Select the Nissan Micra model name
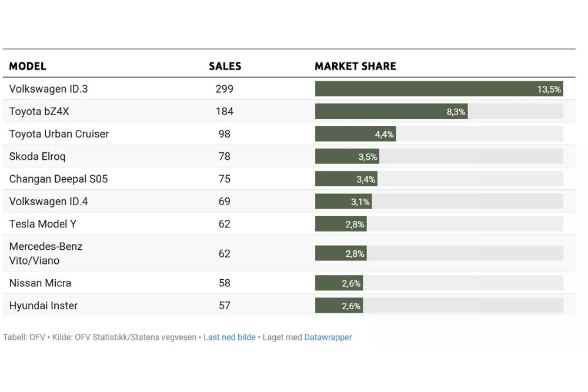 (x=41, y=283)
